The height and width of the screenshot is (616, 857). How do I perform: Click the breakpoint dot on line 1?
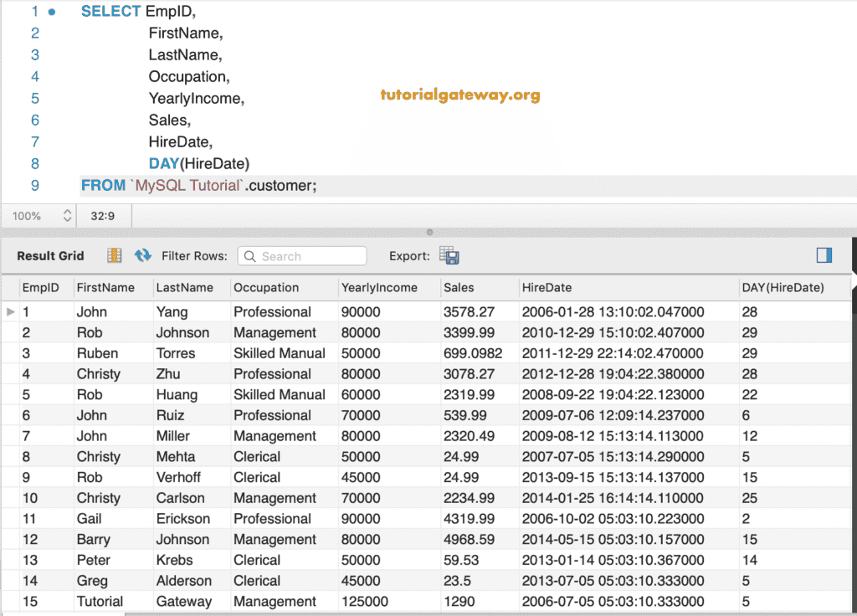coord(52,12)
